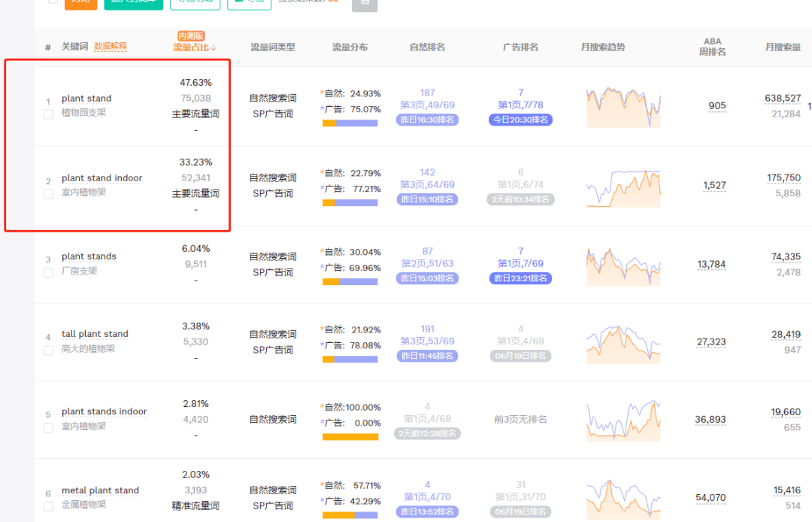The width and height of the screenshot is (812, 522).
Task: Click 昨日15:10排名 badge for plant stand indoor
Action: tap(427, 199)
